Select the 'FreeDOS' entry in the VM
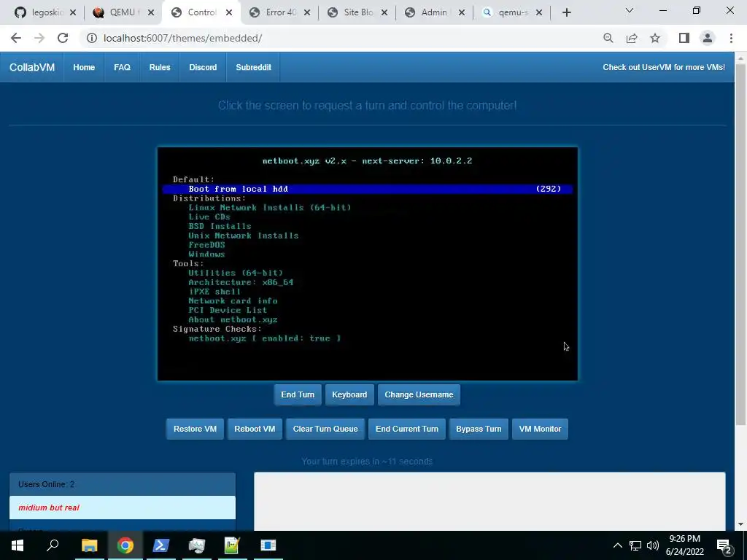 (206, 245)
